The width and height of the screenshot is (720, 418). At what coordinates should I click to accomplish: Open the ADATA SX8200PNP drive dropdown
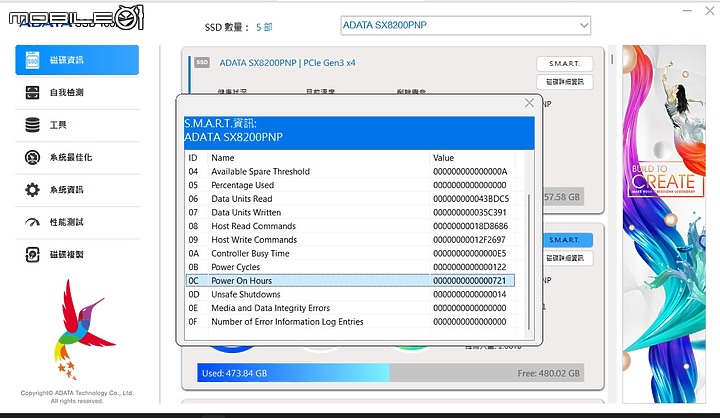[x=465, y=25]
